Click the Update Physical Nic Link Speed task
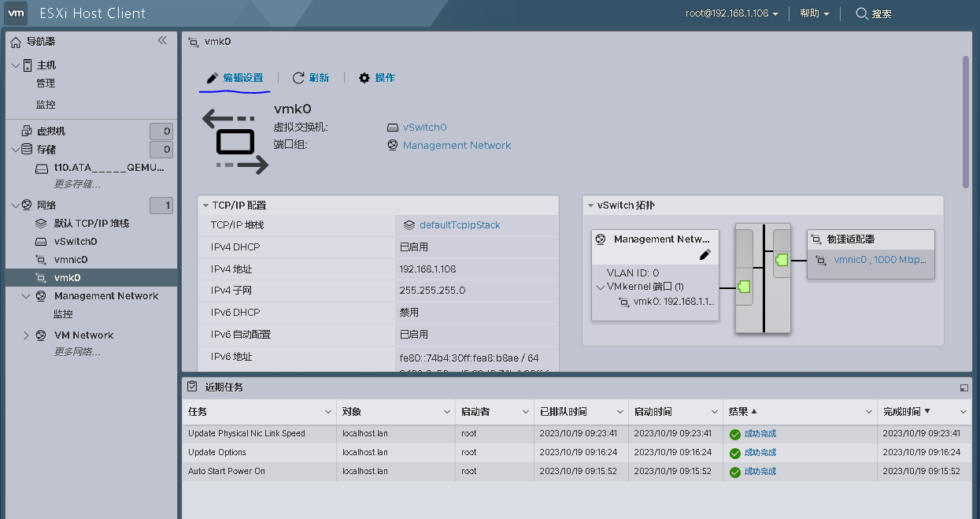Viewport: 980px width, 519px height. pyautogui.click(x=246, y=434)
